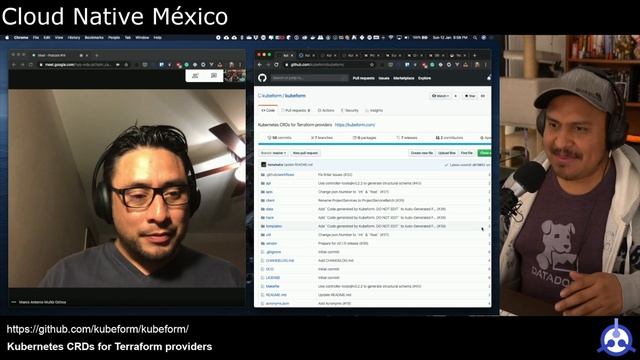Expand the Branch: master dropdown
This screenshot has height=360, width=640.
[x=273, y=153]
